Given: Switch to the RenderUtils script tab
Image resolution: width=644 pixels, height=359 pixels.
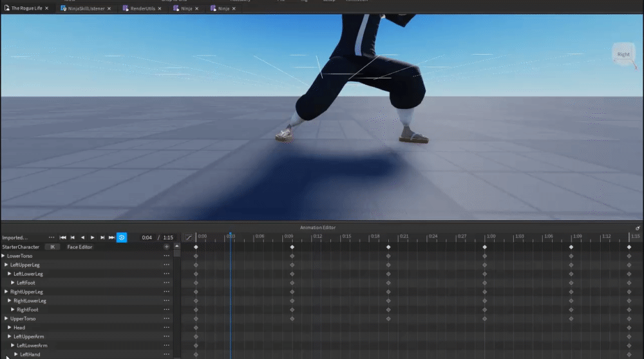Looking at the screenshot, I should click(142, 8).
